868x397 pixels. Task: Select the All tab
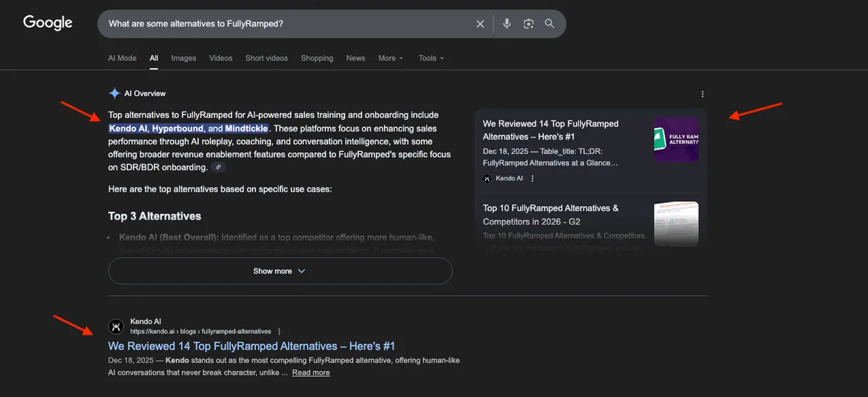click(154, 58)
